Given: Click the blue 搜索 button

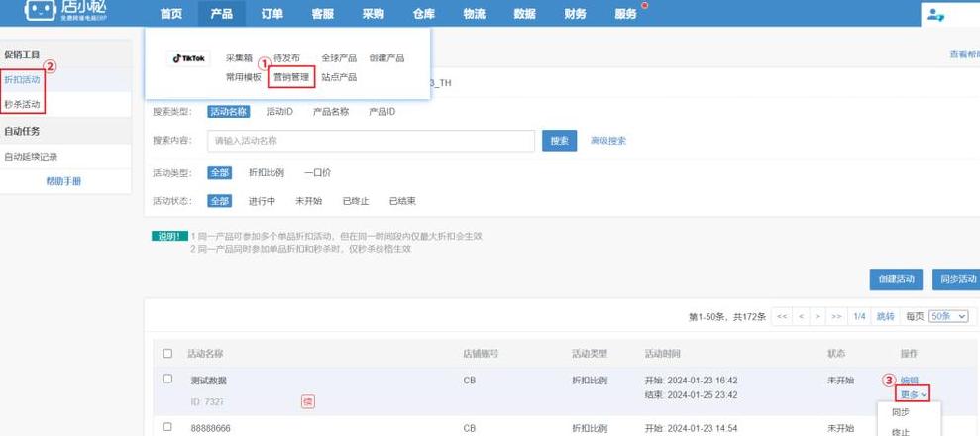Looking at the screenshot, I should tap(560, 141).
